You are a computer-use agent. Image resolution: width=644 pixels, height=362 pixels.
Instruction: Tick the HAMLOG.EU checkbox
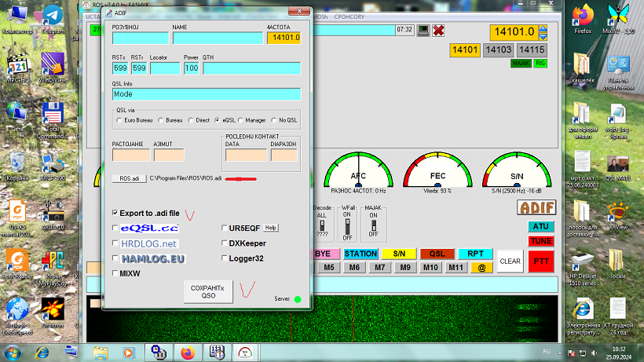pyautogui.click(x=115, y=258)
